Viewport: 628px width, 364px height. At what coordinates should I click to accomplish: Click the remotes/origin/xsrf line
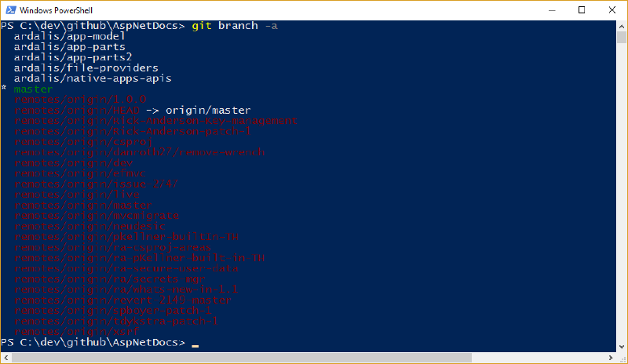76,332
